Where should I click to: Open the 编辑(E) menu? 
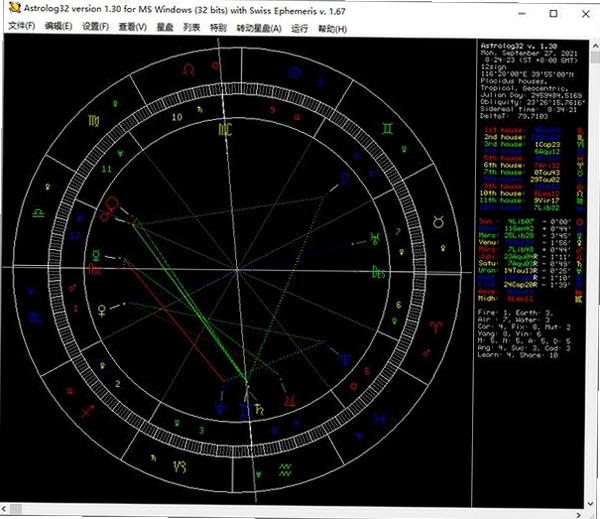58,26
